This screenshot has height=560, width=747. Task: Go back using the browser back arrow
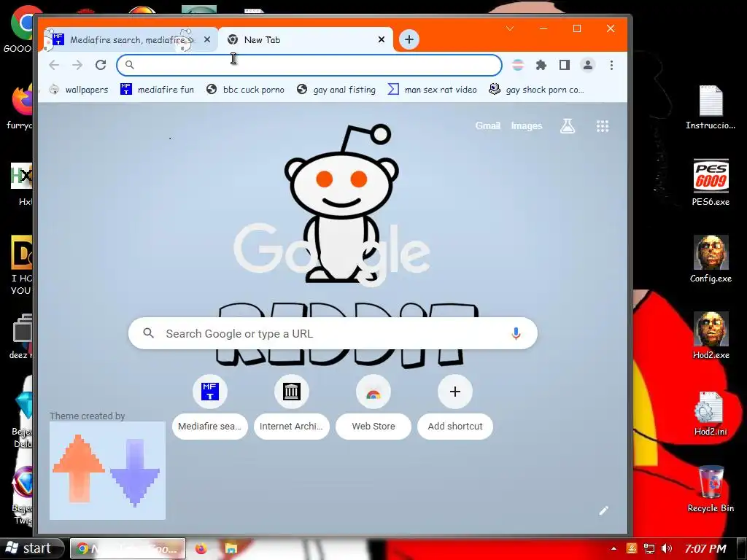click(x=54, y=65)
